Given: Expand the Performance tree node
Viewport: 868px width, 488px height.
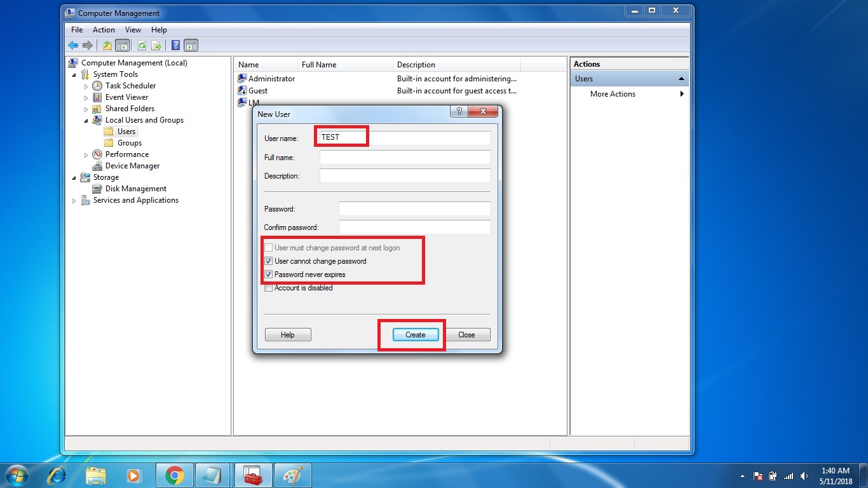Looking at the screenshot, I should [86, 154].
